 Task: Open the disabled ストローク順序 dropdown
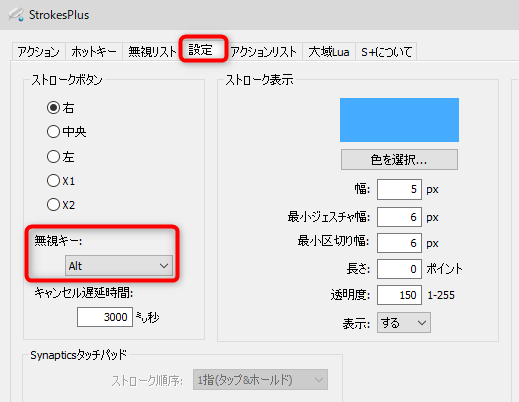coord(260,379)
